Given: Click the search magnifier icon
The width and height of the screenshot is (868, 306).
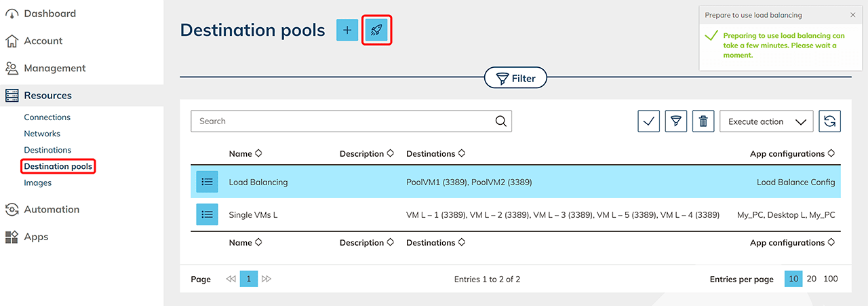Looking at the screenshot, I should point(500,121).
